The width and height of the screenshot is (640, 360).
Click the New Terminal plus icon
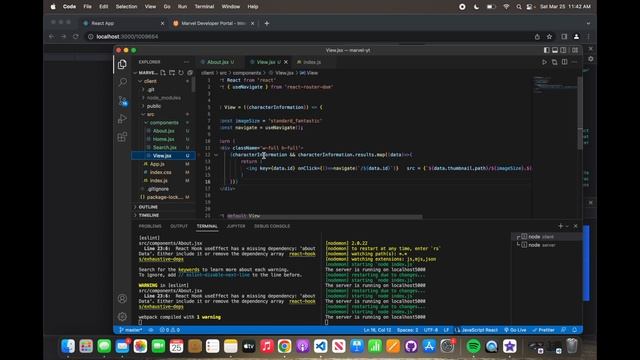(x=560, y=226)
